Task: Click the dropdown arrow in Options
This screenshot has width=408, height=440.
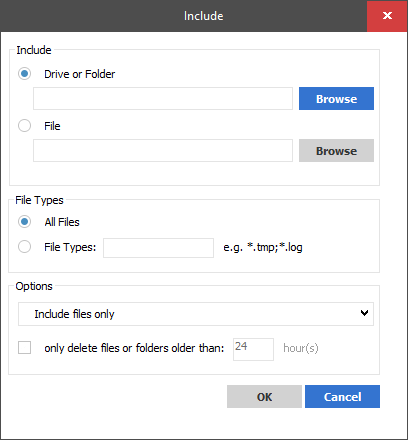Action: coord(364,313)
